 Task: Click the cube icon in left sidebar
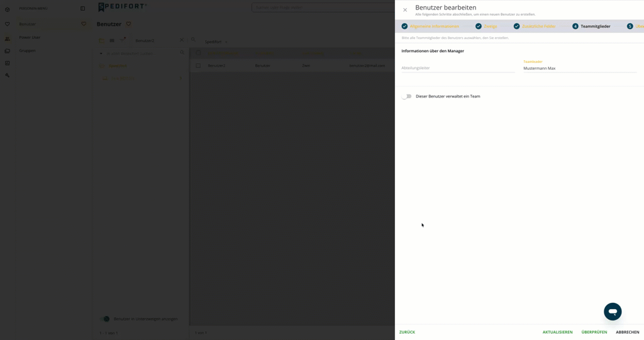tap(7, 9)
